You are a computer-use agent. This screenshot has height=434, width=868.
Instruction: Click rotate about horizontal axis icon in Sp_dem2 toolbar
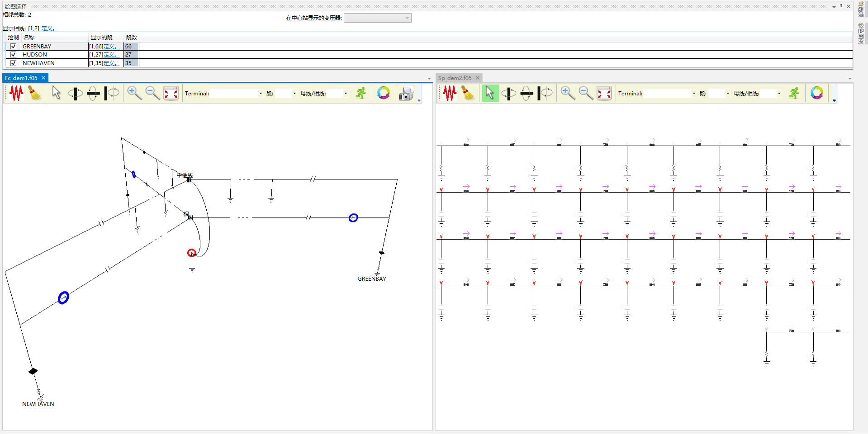[526, 94]
